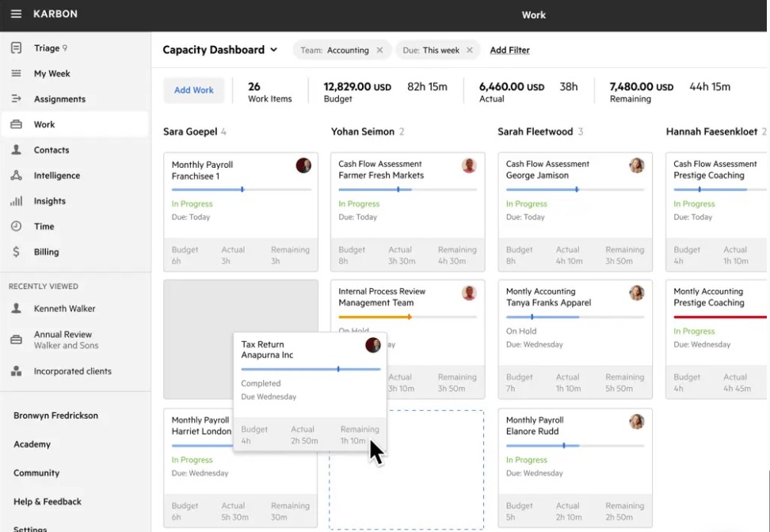Screen dimensions: 770x532
Task: Click the Add Work button
Action: pyautogui.click(x=193, y=90)
